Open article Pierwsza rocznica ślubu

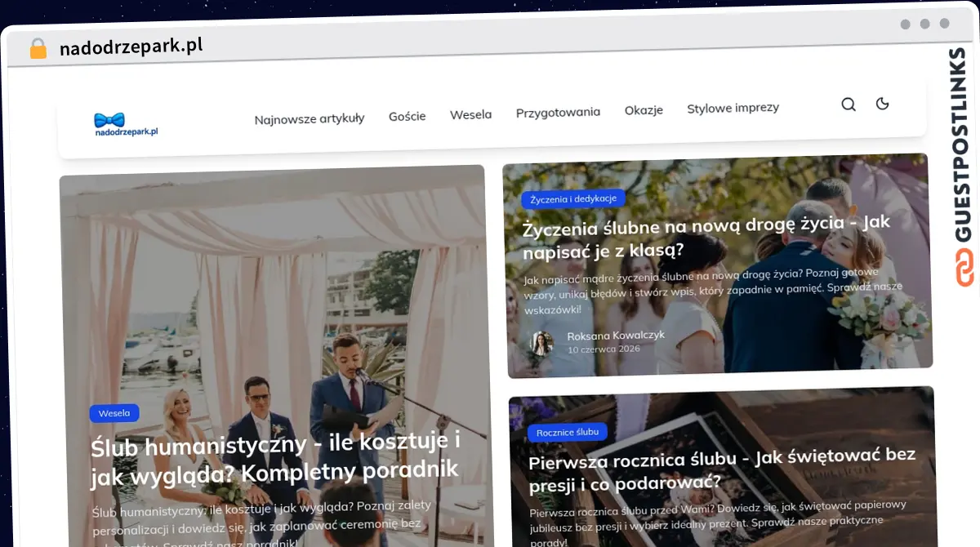[722, 469]
